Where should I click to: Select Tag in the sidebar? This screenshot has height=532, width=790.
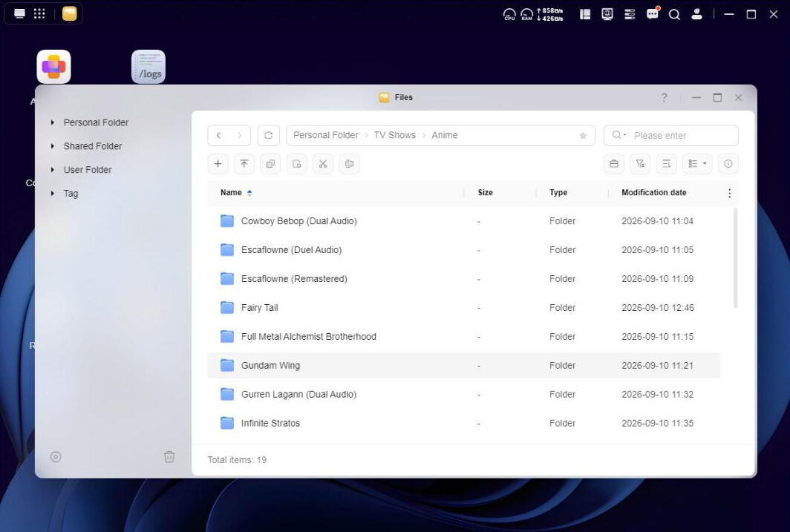[71, 193]
